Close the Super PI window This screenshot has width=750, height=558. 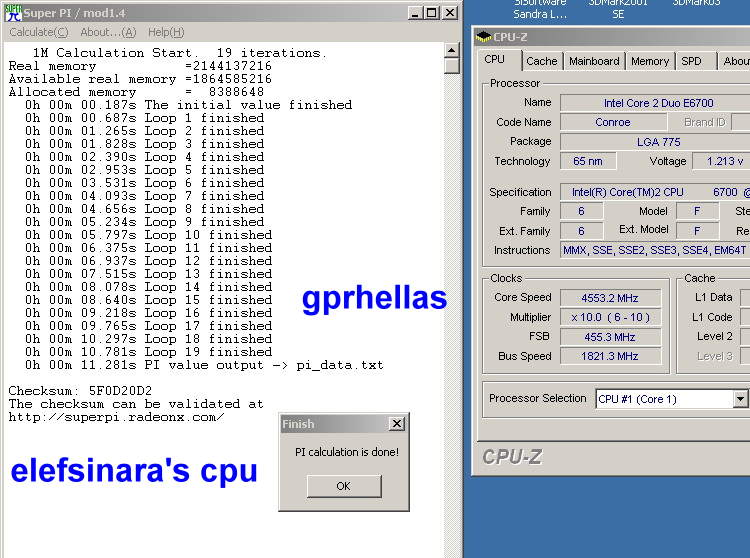pos(450,13)
